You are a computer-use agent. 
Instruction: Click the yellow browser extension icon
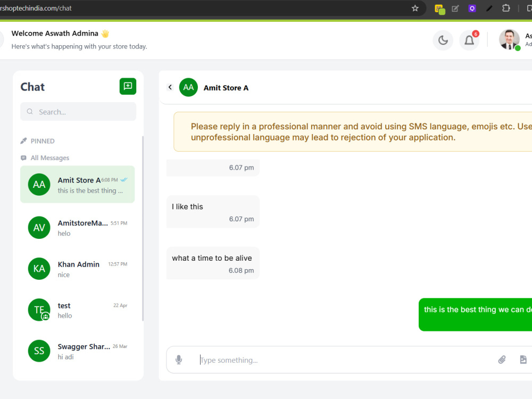click(440, 9)
